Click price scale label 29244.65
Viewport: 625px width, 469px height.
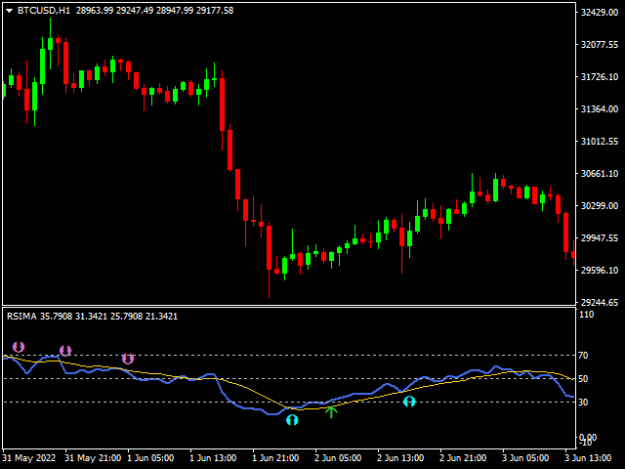[x=599, y=302]
